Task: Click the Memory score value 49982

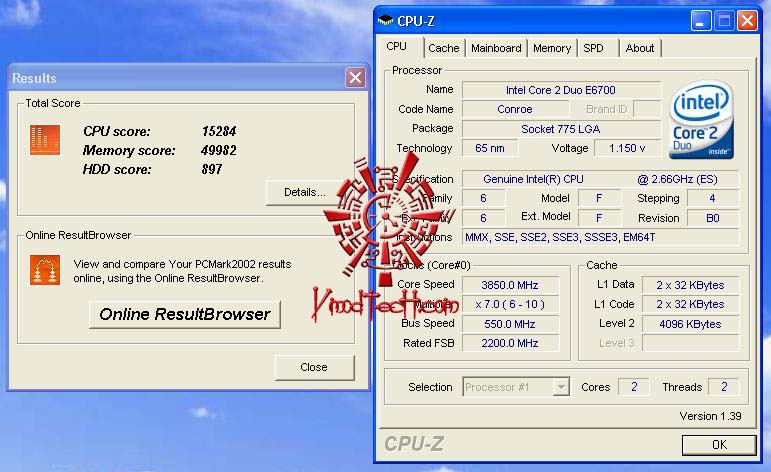Action: point(219,150)
